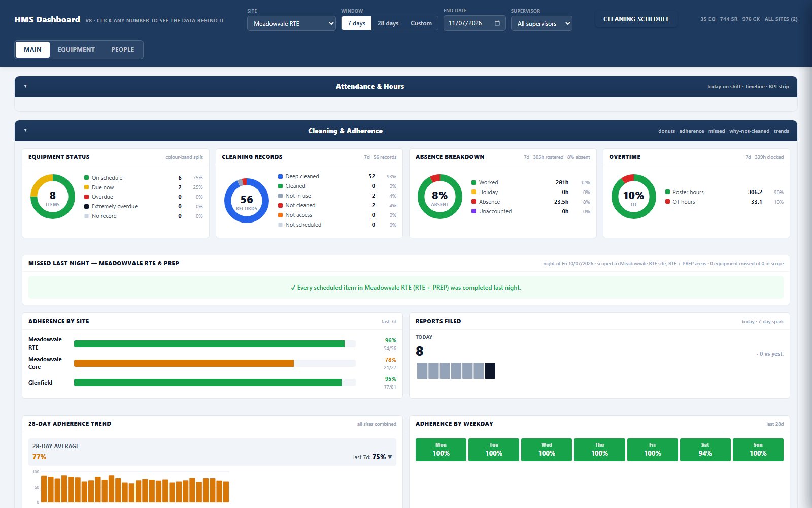
Task: Click the Meadowvale Core orange adherence bar
Action: pyautogui.click(x=184, y=363)
